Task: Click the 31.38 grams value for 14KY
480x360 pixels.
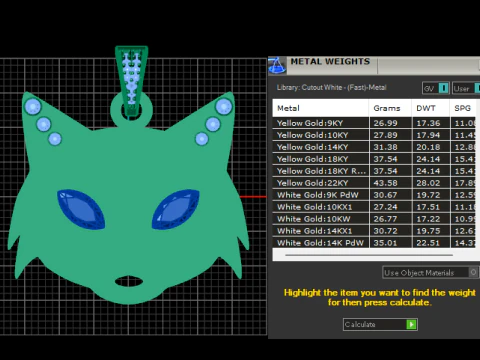Action: (385, 147)
